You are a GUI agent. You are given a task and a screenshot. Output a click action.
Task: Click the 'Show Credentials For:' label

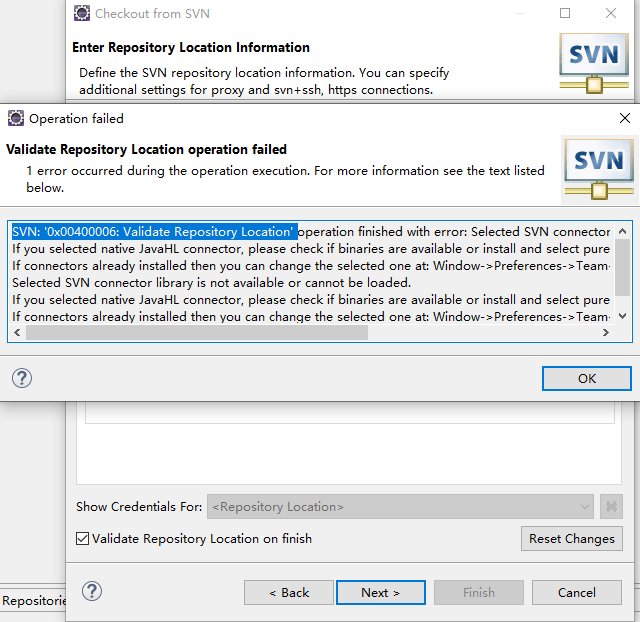(x=139, y=506)
